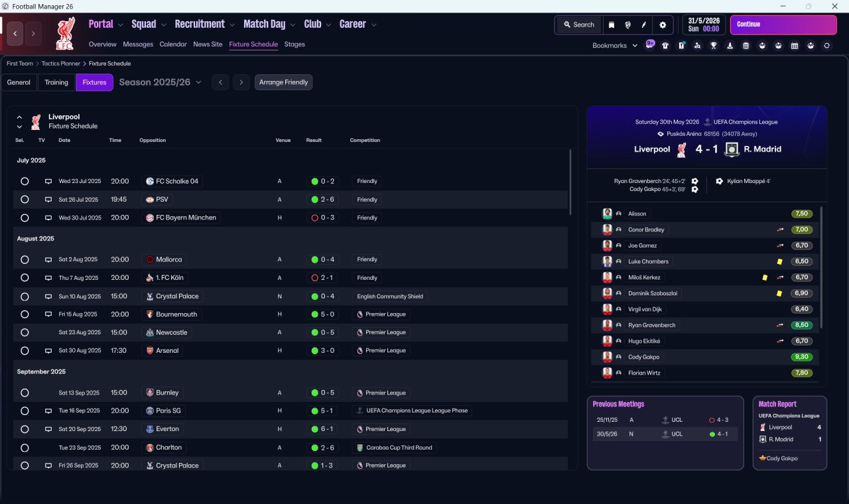This screenshot has width=849, height=504.
Task: Click the TV icon on the PSV fixture row
Action: 48,200
